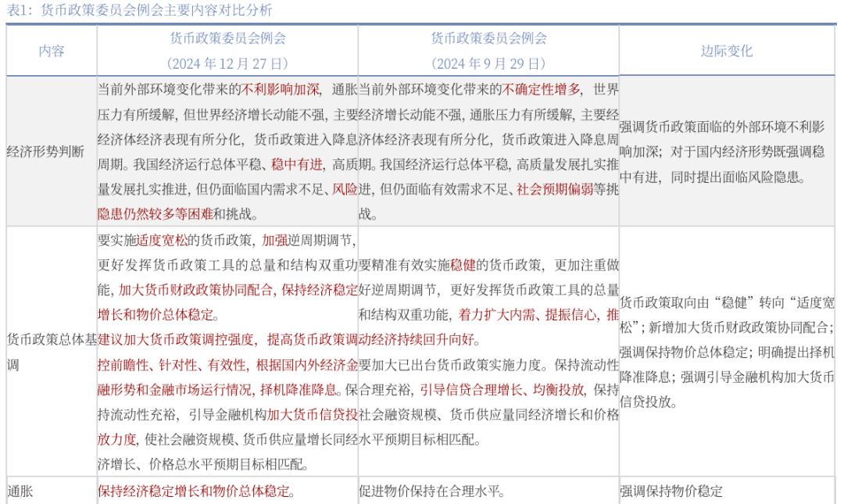Image resolution: width=844 pixels, height=504 pixels.
Task: Click red line '建议加大货币政策调控强度'
Action: pos(176,340)
